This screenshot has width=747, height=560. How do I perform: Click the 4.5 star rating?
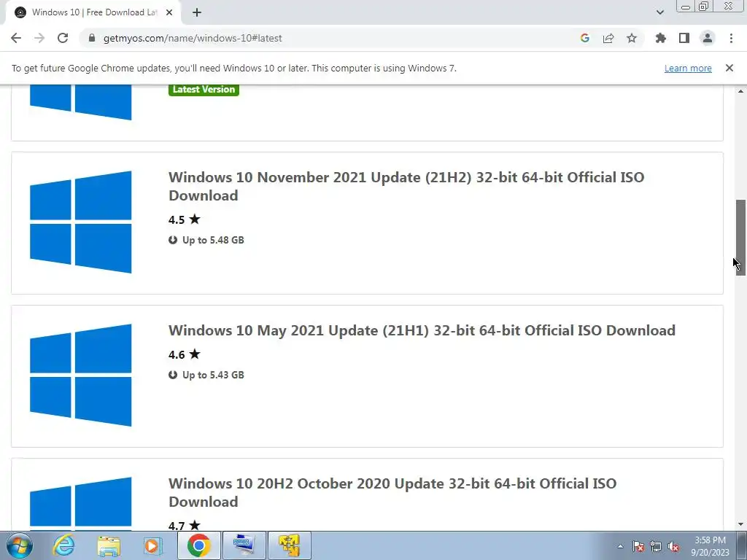pyautogui.click(x=185, y=219)
